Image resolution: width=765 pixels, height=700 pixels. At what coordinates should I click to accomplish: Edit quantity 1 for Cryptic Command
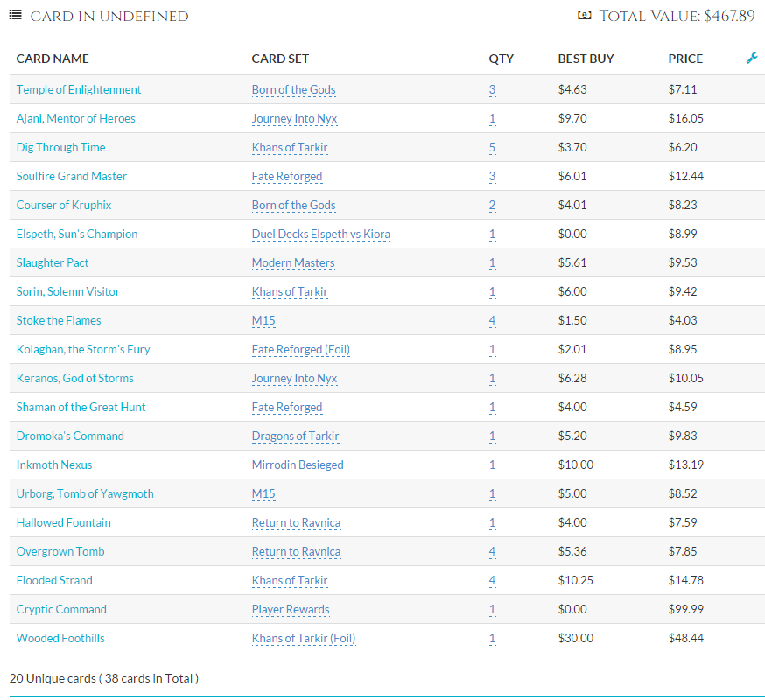[x=492, y=609]
